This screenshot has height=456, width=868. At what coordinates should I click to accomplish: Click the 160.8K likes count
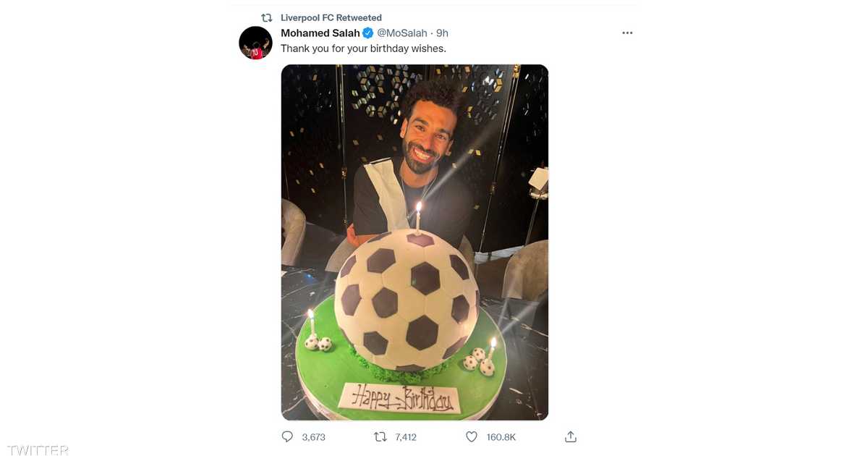click(501, 437)
